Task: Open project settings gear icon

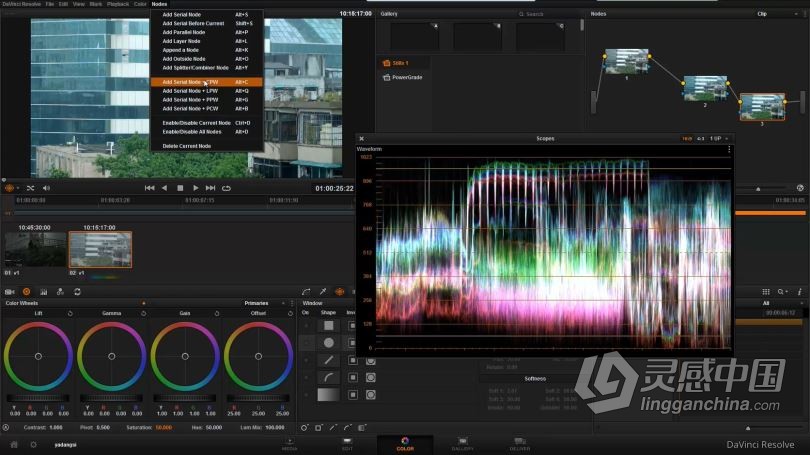Action: point(34,444)
